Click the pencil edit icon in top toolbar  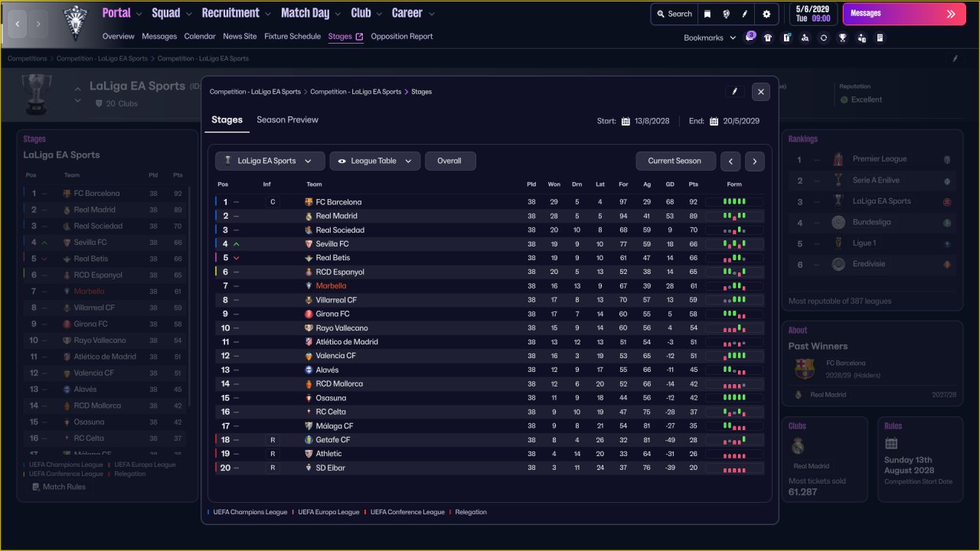click(x=745, y=14)
